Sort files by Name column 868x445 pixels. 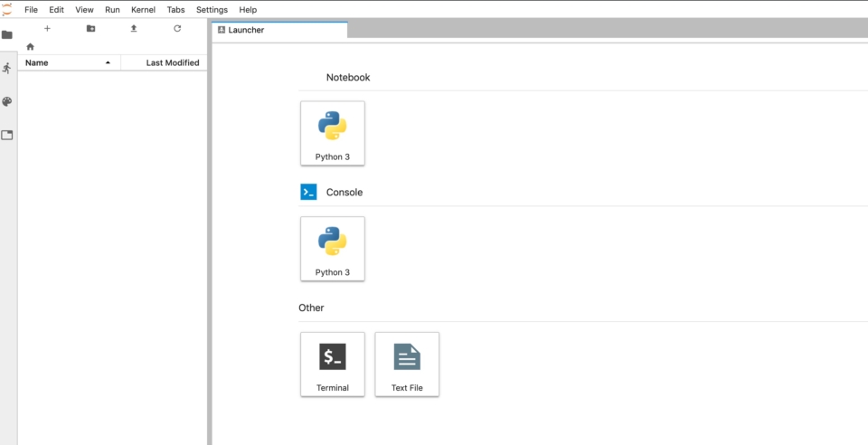37,63
